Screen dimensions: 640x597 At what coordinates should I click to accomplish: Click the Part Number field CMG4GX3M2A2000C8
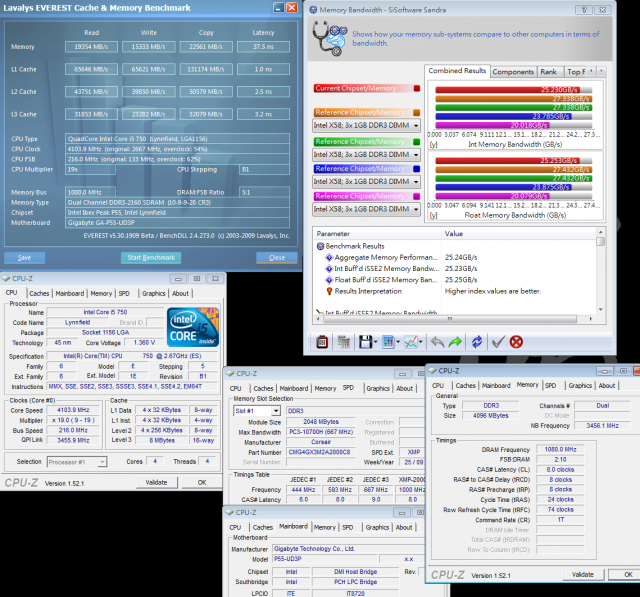pos(320,452)
